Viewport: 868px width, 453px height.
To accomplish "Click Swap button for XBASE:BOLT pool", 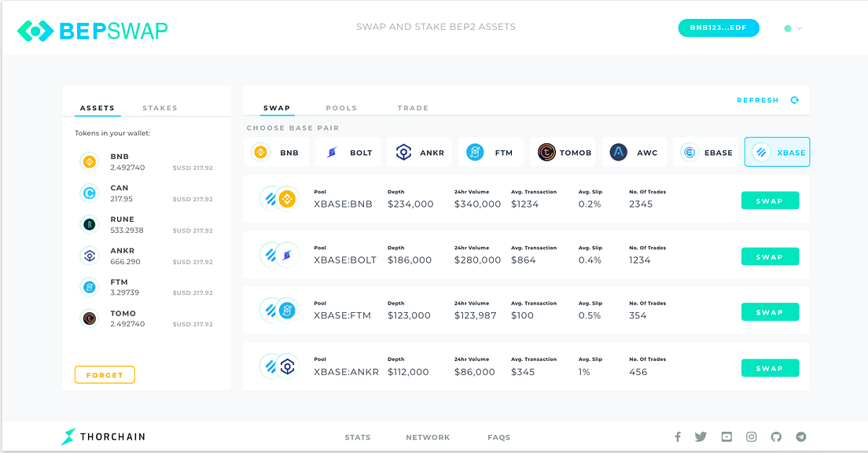I will click(770, 256).
